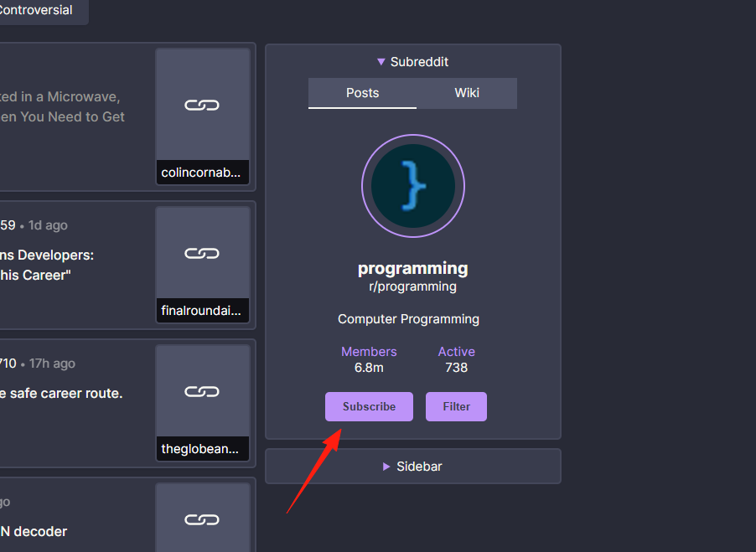Open the colincornab... link thumbnail
756x552 pixels.
[203, 116]
